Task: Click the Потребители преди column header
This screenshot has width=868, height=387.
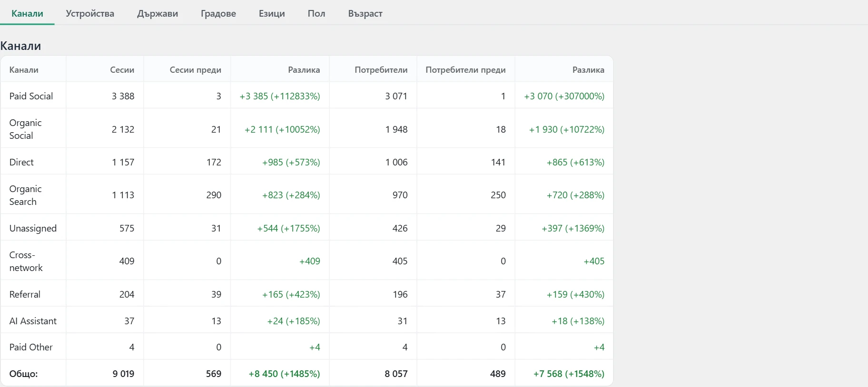Action: [465, 70]
